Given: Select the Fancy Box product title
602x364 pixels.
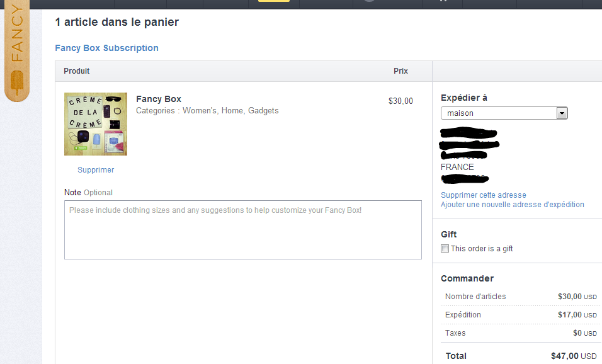Looking at the screenshot, I should pos(159,99).
